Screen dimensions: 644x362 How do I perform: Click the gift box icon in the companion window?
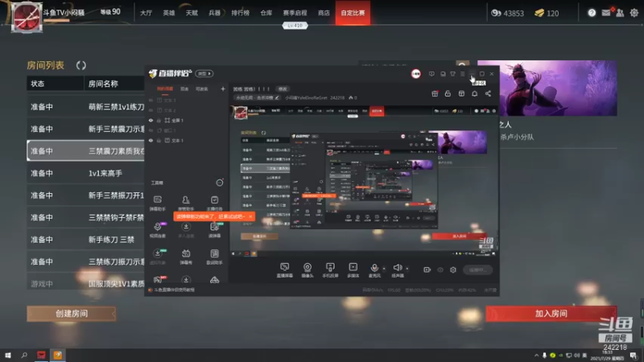[x=435, y=93]
